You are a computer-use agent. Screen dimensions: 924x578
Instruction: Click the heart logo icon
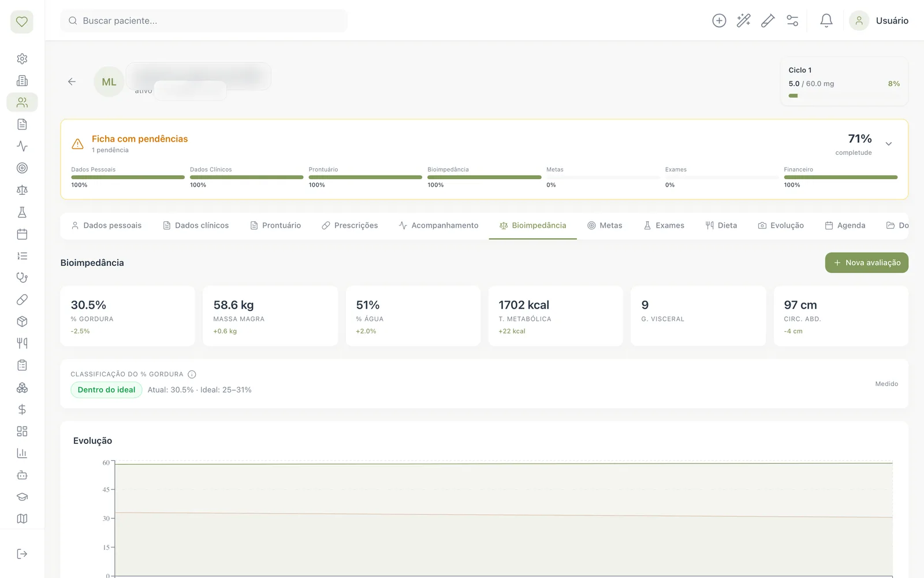[22, 22]
